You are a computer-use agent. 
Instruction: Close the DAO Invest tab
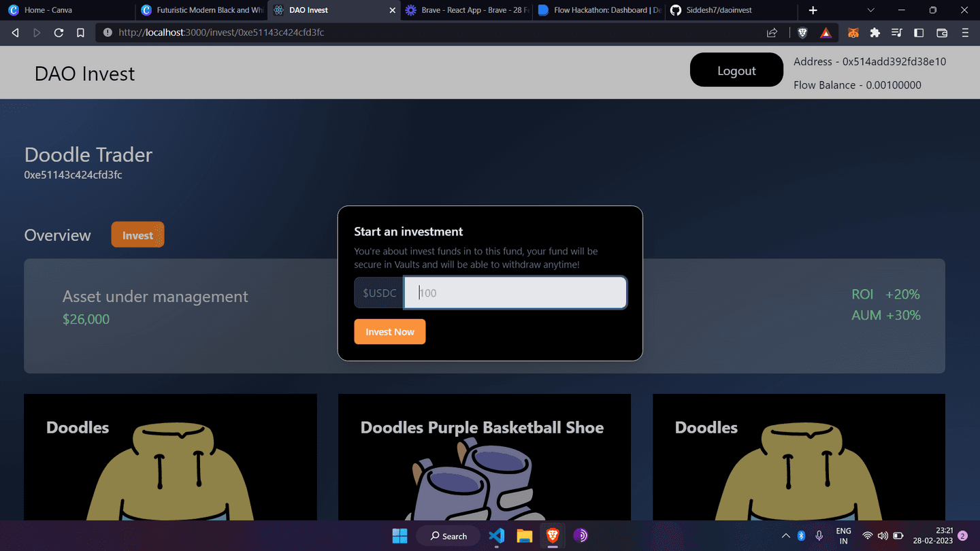392,10
